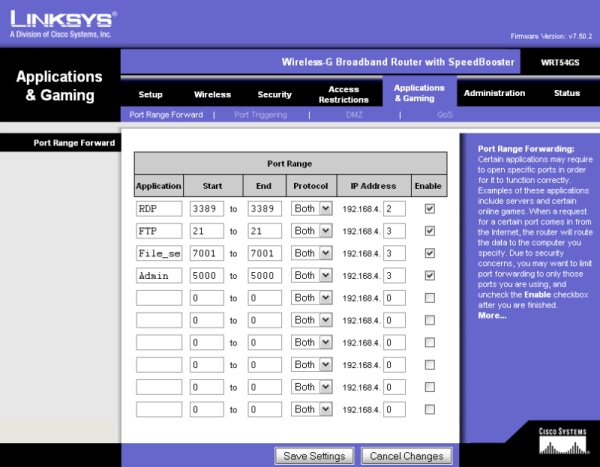Go to the Security tab
This screenshot has height=467, width=600.
coord(274,95)
